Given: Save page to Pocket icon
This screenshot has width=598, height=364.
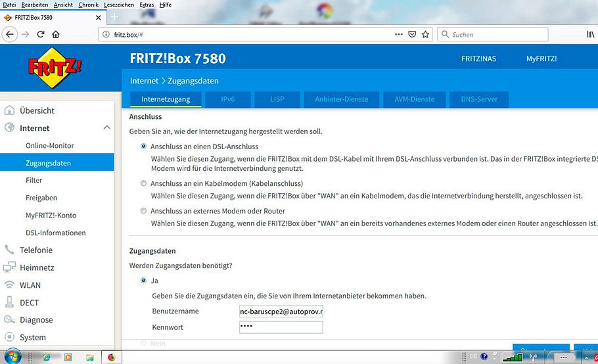Looking at the screenshot, I should 412,34.
